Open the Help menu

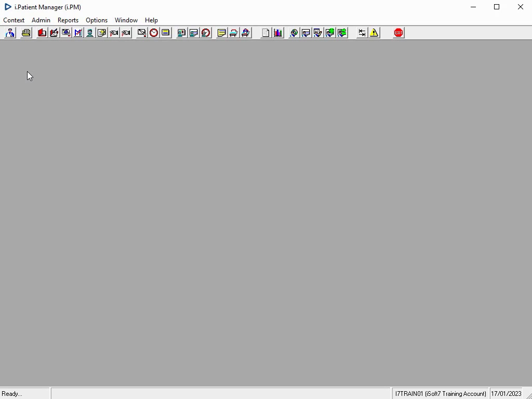point(151,20)
